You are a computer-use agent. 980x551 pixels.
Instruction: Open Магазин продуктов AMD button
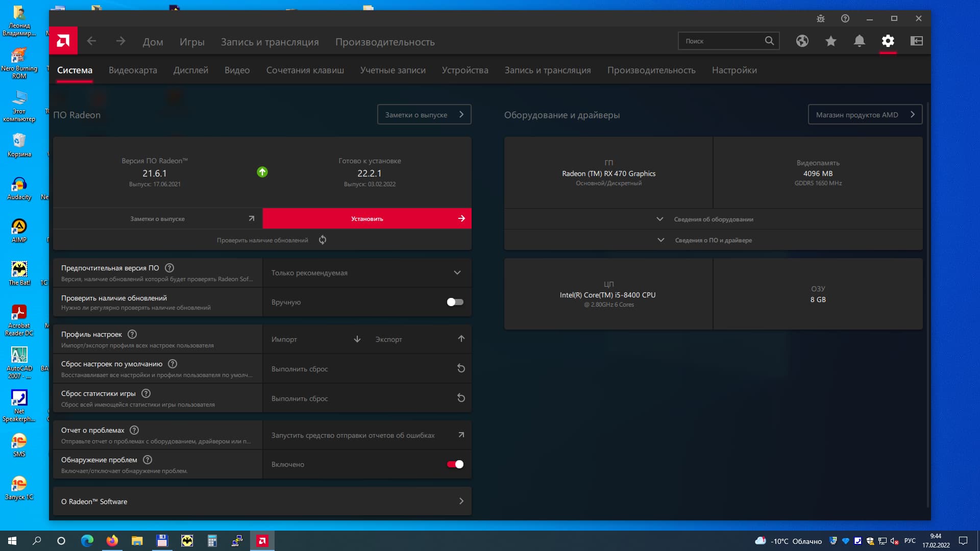pos(865,115)
